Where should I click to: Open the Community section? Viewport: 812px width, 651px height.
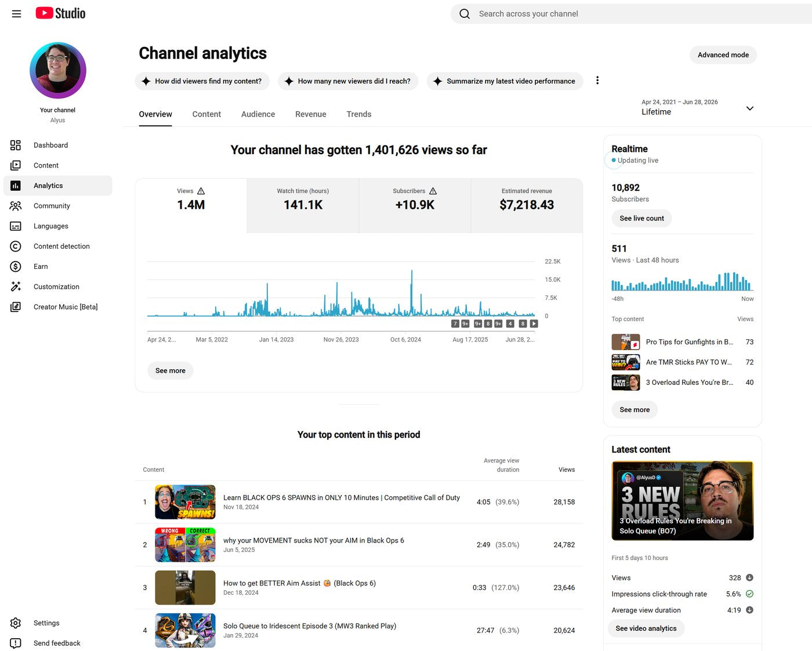(58, 206)
